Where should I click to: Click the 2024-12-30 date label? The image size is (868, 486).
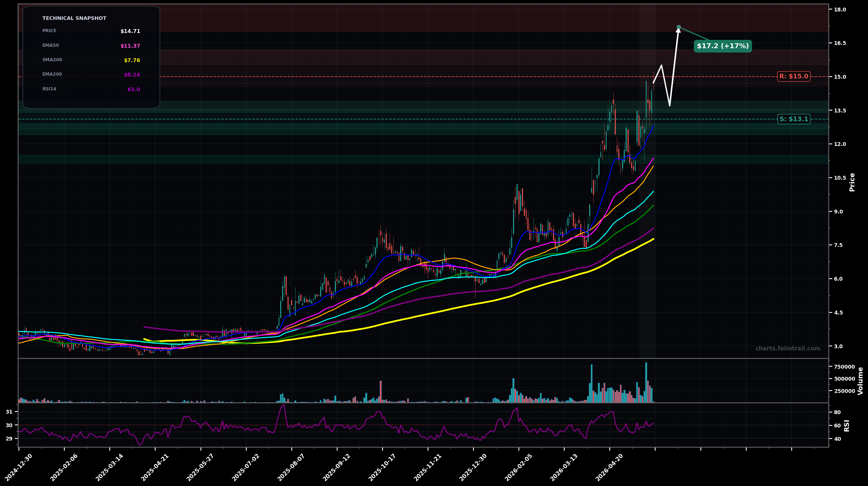click(x=18, y=467)
